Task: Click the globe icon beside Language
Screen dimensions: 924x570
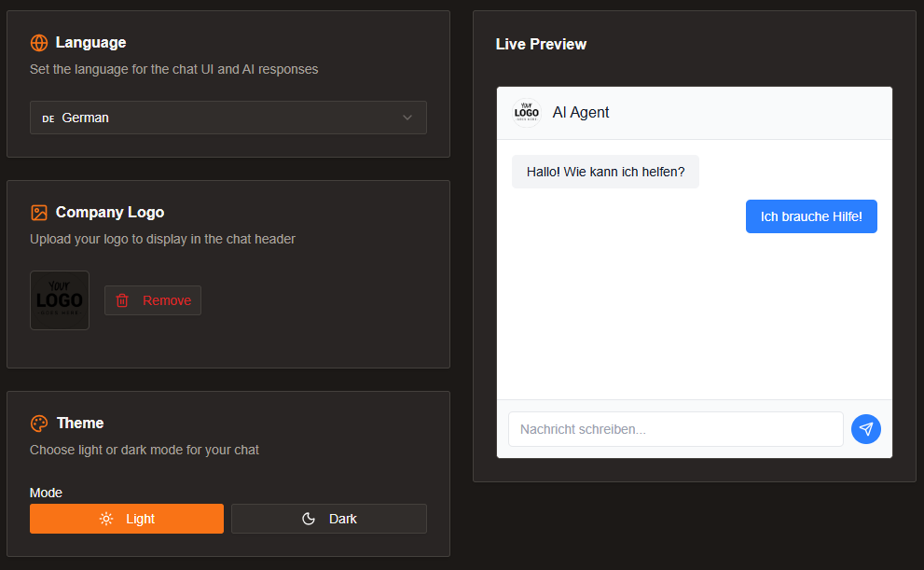Action: point(39,43)
